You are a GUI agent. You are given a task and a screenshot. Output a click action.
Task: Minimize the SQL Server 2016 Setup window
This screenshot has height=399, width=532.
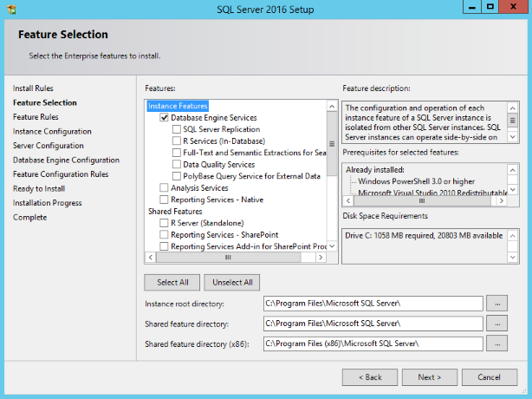(x=471, y=7)
